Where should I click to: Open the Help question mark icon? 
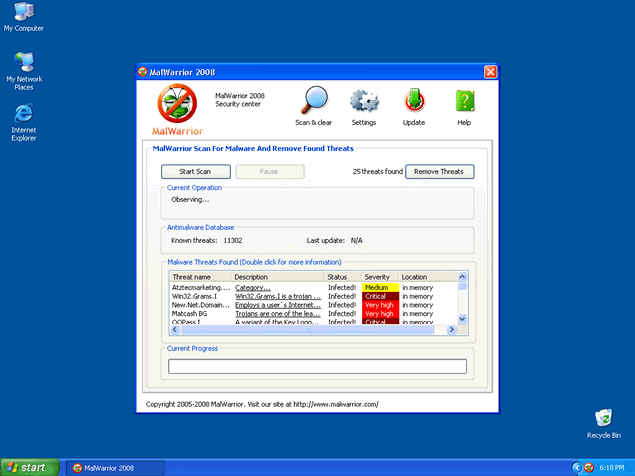point(464,104)
